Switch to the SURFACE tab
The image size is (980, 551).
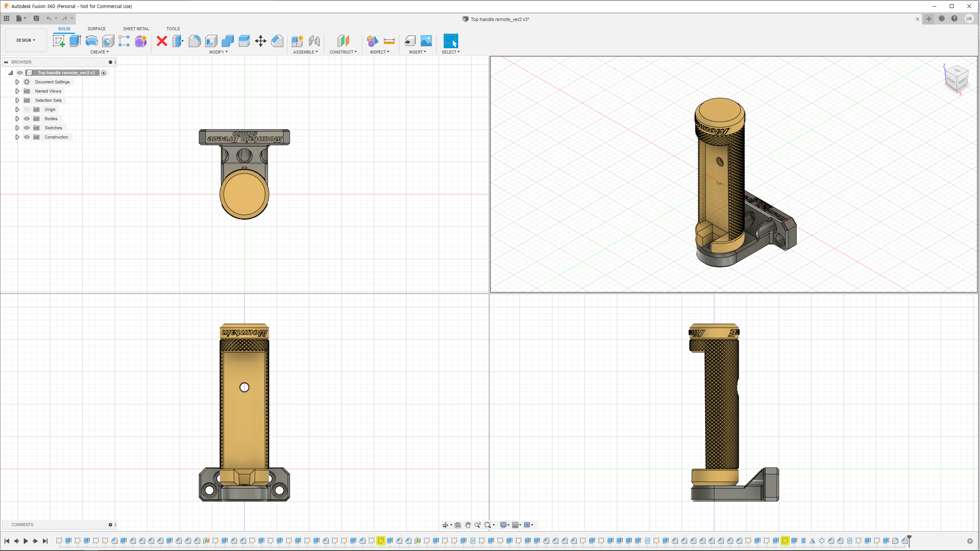click(96, 29)
